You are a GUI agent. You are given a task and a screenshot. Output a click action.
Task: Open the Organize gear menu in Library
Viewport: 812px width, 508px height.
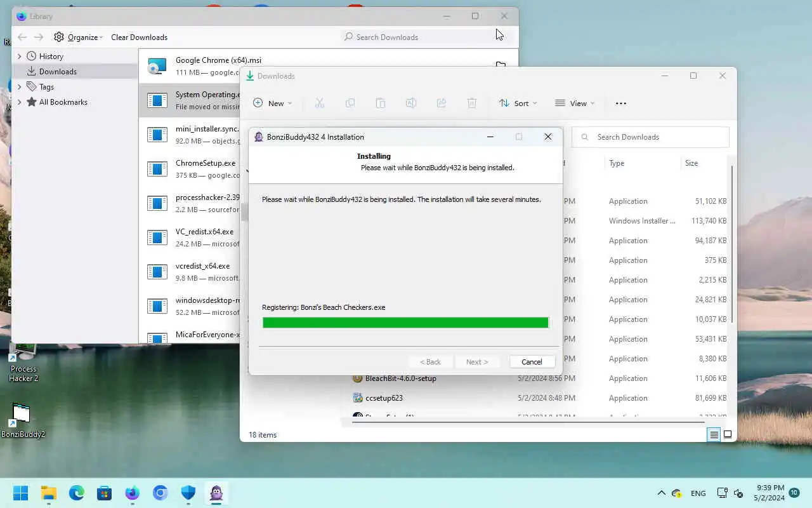[78, 37]
